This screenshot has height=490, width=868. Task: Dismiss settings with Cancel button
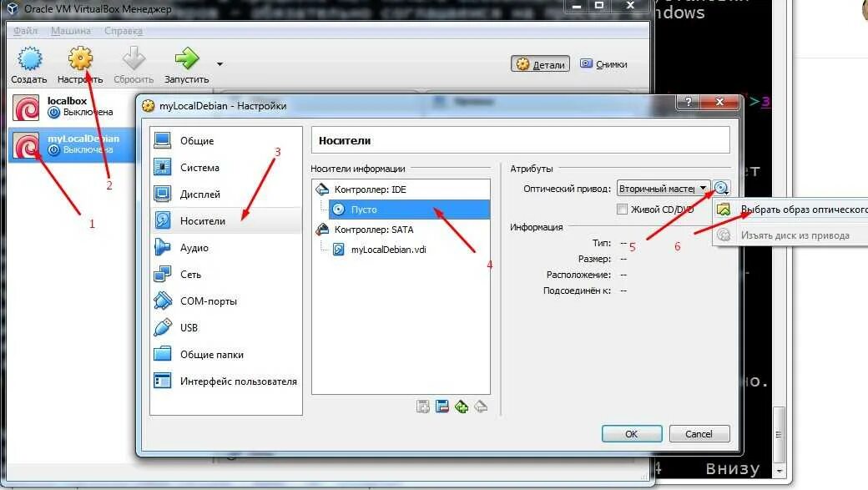699,433
